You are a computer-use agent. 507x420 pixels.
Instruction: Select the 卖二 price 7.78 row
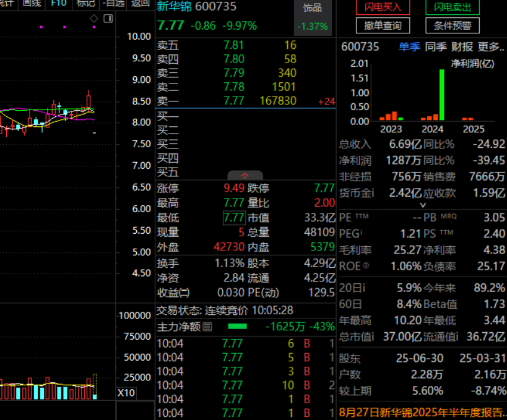pyautogui.click(x=245, y=87)
